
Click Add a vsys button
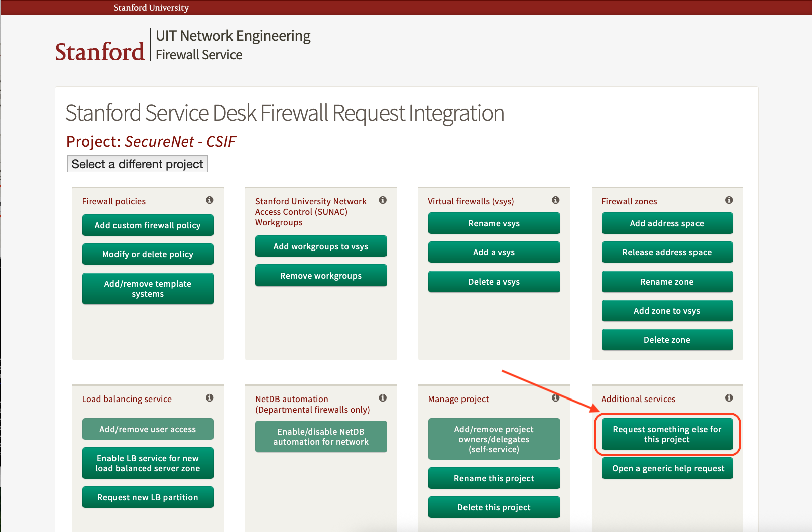click(494, 252)
